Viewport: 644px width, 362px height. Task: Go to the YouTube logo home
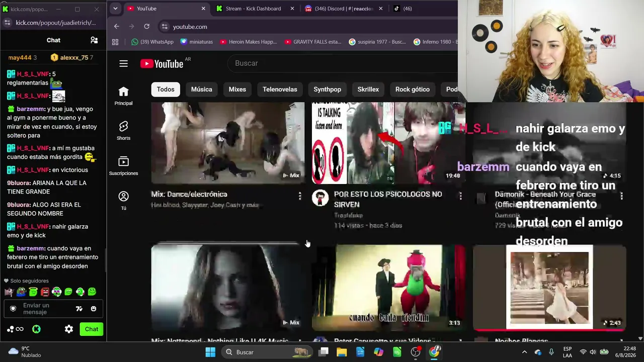click(162, 63)
